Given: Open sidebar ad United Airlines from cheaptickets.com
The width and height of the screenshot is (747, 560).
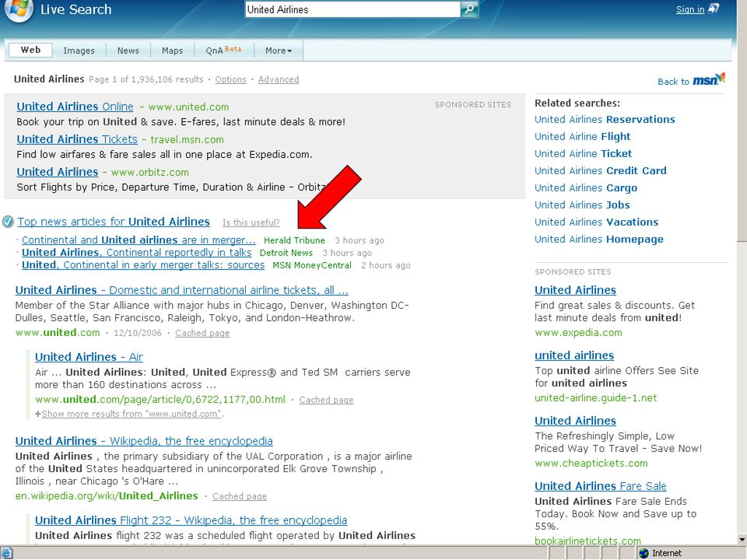Looking at the screenshot, I should tap(575, 421).
